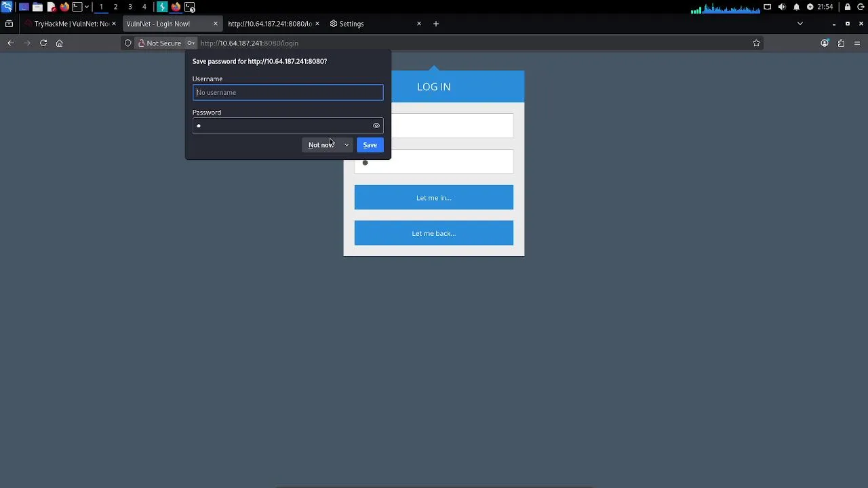Open the Firefox account menu

[825, 43]
